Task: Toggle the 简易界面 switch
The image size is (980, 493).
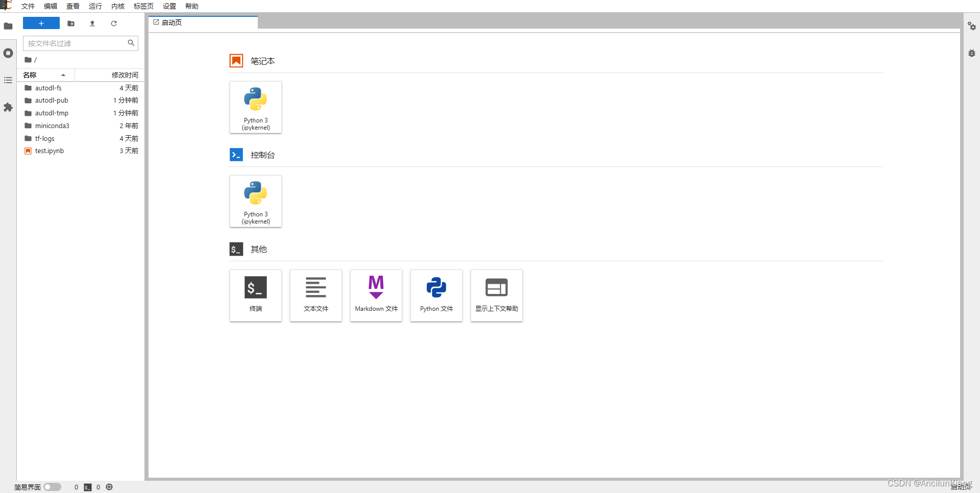Action: point(52,487)
